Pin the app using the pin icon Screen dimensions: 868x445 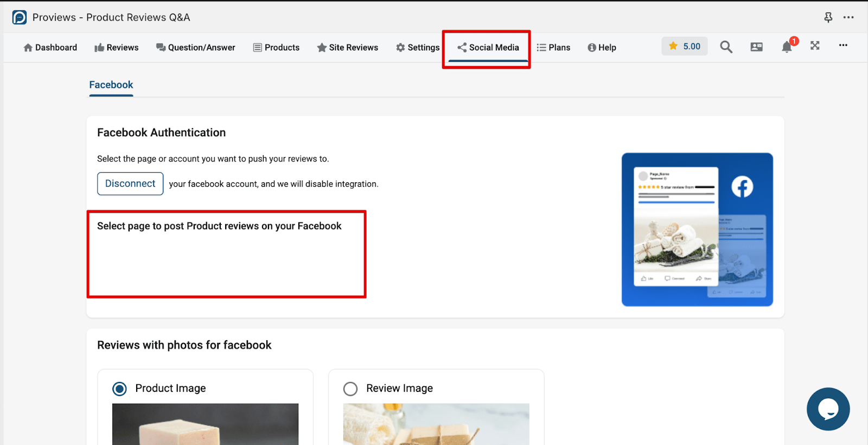point(828,17)
